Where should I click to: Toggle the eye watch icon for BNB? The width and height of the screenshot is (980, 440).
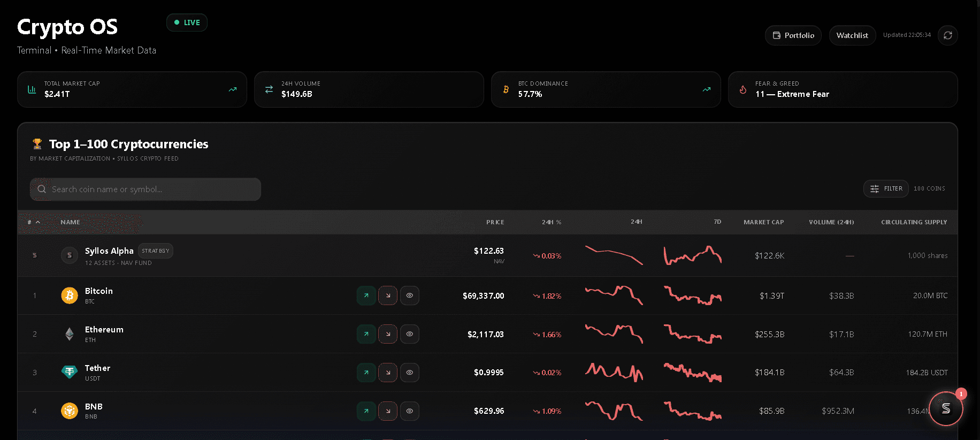(410, 411)
